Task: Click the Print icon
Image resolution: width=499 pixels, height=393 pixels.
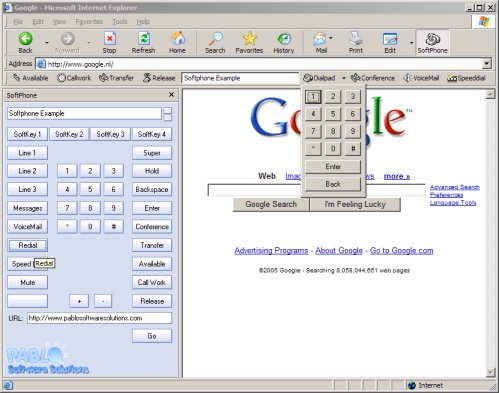Action: tap(356, 39)
